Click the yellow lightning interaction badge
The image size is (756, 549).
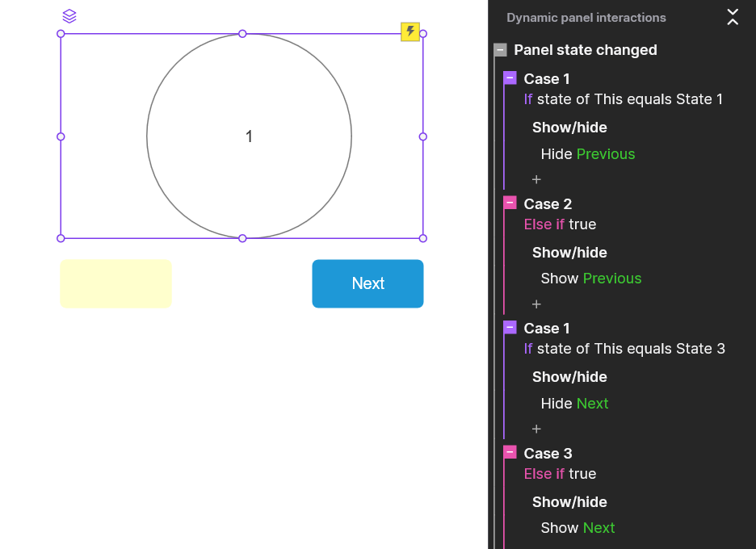[x=410, y=31]
